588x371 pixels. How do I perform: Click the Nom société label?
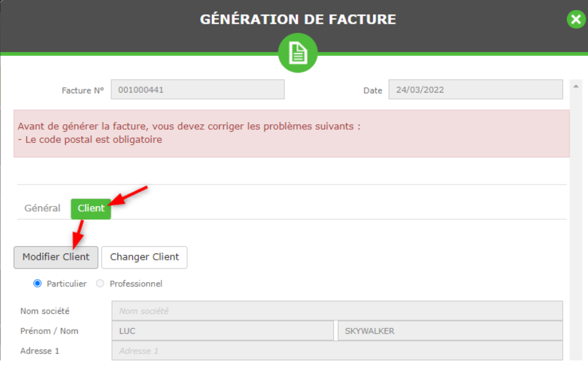(45, 311)
